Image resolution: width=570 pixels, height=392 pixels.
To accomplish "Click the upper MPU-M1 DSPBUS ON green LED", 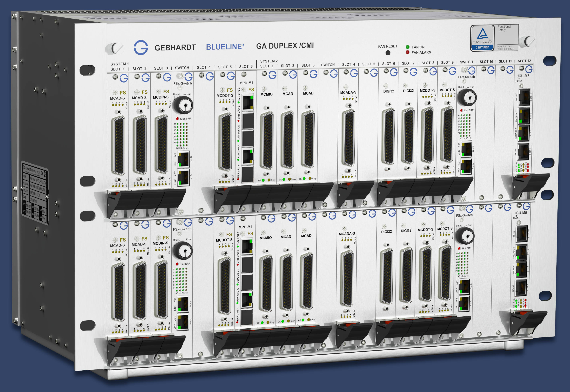I will (x=238, y=141).
